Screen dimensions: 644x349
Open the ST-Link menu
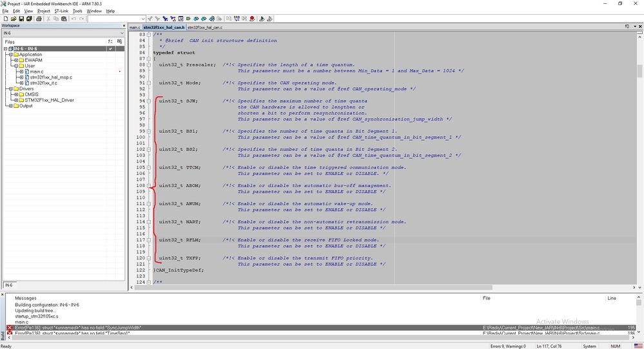pyautogui.click(x=61, y=11)
